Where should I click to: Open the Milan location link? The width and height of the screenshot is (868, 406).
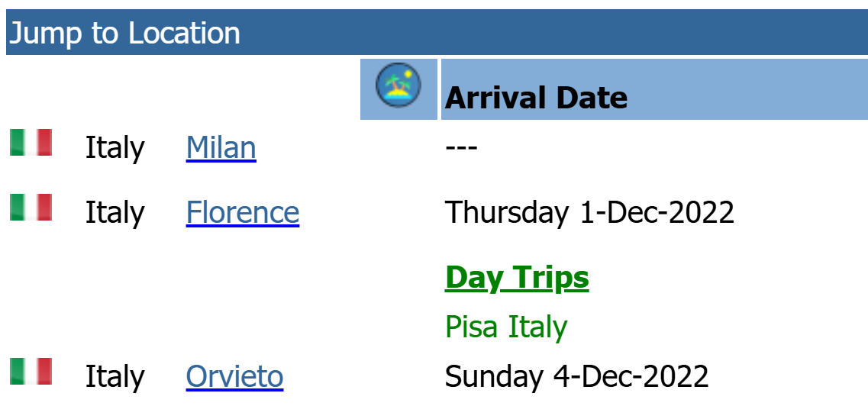221,148
